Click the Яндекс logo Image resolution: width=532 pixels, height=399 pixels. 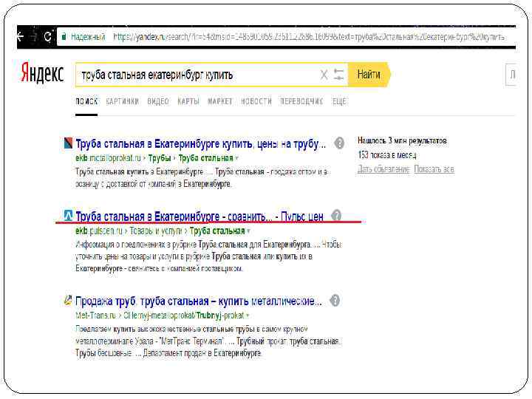42,72
